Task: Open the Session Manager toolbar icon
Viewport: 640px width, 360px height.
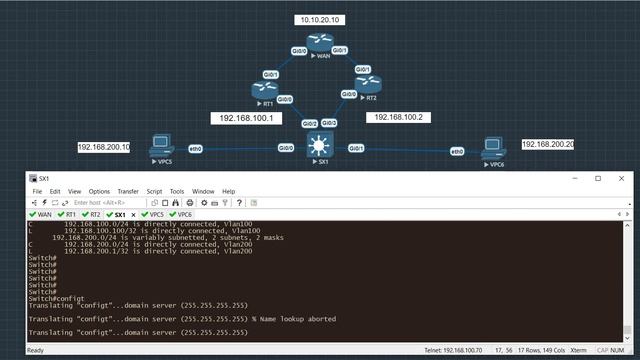Action: coord(35,203)
